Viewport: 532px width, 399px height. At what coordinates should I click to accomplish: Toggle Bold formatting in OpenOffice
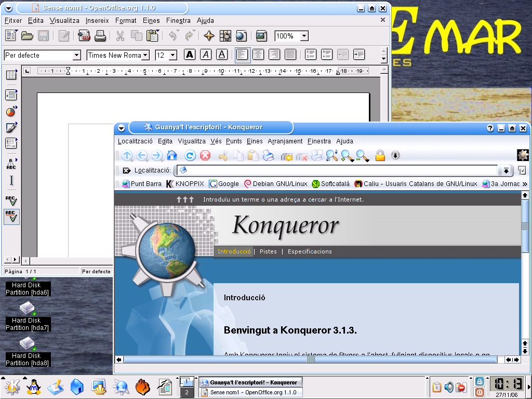tap(190, 54)
